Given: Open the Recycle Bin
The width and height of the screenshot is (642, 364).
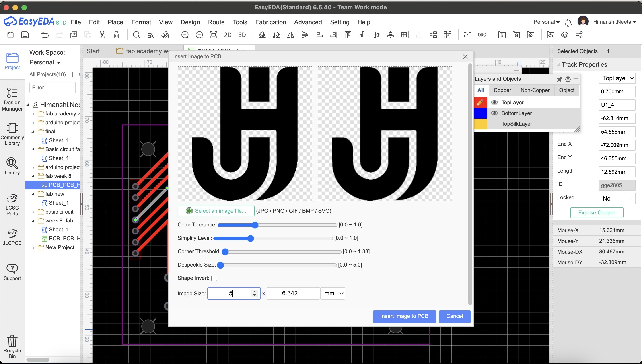Looking at the screenshot, I should pos(12,347).
